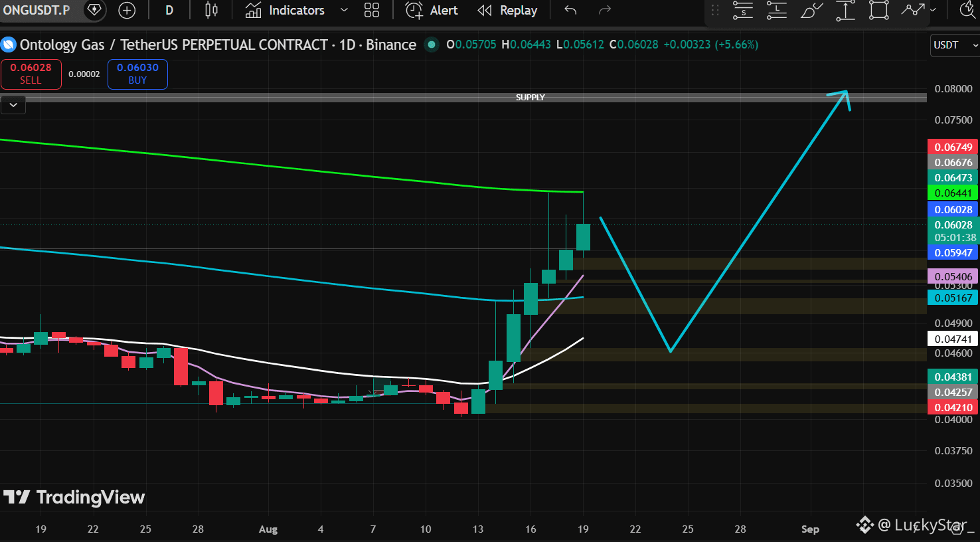Open the indicator templates grid icon
Screen dimensions: 980x542
pyautogui.click(x=372, y=10)
